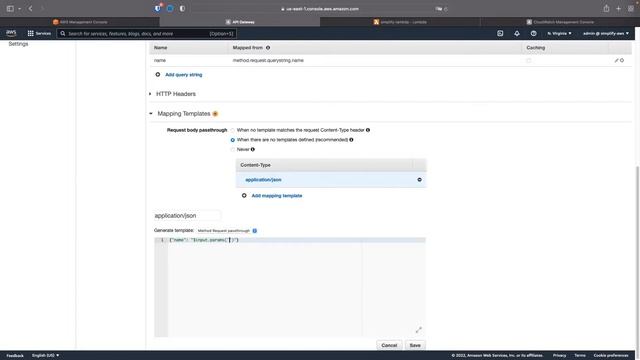Open Feedback in the footer

click(15, 356)
